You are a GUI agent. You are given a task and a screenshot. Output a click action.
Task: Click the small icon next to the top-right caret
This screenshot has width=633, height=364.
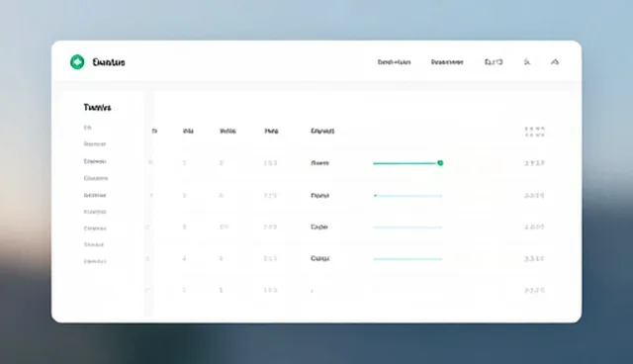pyautogui.click(x=527, y=62)
